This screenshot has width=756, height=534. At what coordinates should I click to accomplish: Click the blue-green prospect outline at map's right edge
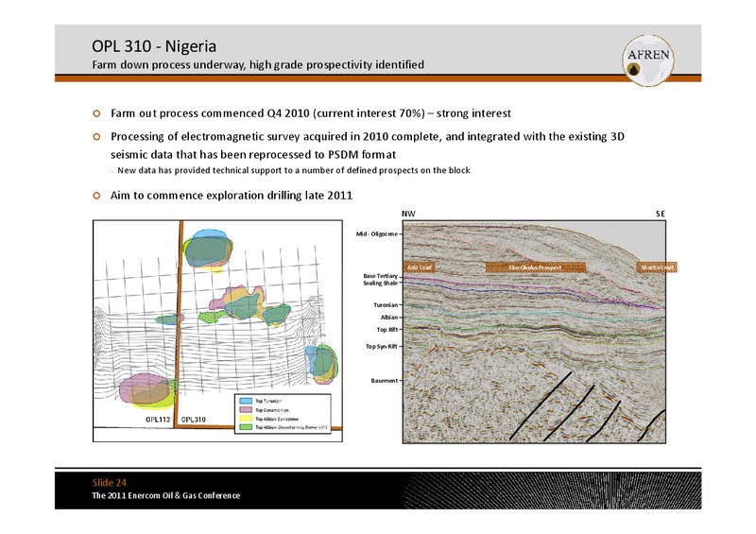click(x=321, y=364)
